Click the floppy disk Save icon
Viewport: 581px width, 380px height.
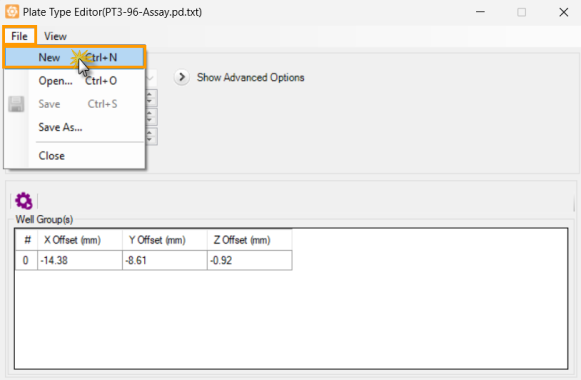click(x=16, y=104)
